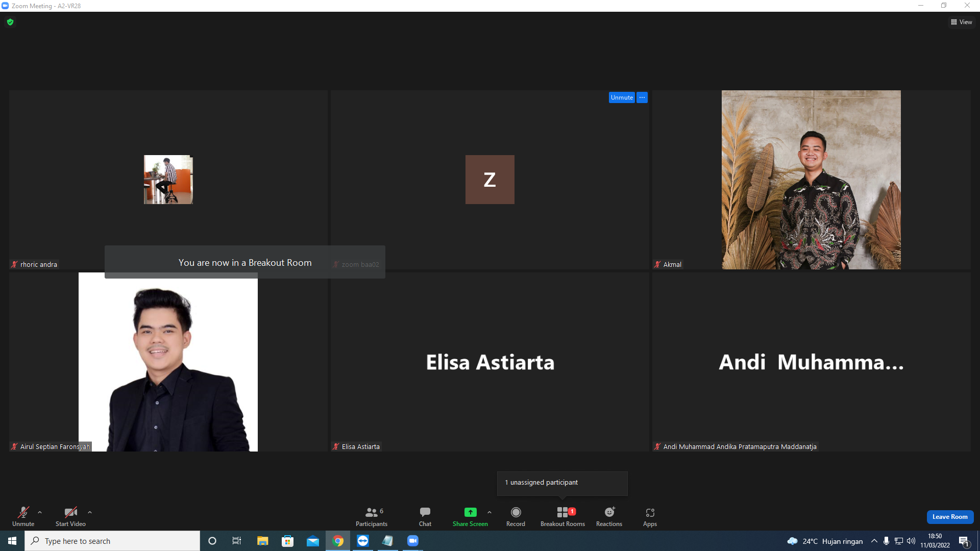
Task: Open the volume control in system tray
Action: pos(911,541)
